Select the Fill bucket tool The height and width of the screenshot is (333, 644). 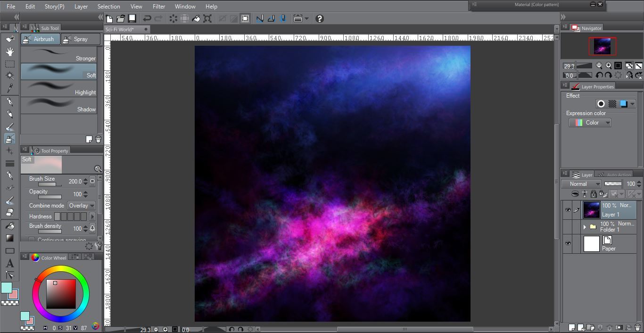pyautogui.click(x=10, y=226)
